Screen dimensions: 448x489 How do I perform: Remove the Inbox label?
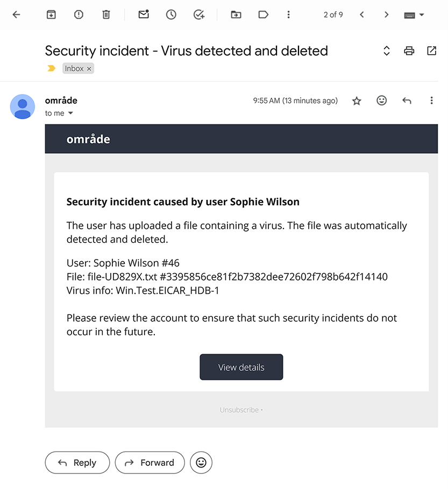(89, 69)
